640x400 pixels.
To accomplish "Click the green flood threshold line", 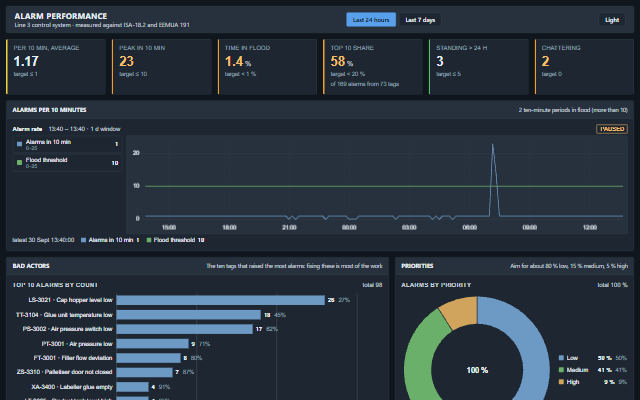I will pos(384,186).
